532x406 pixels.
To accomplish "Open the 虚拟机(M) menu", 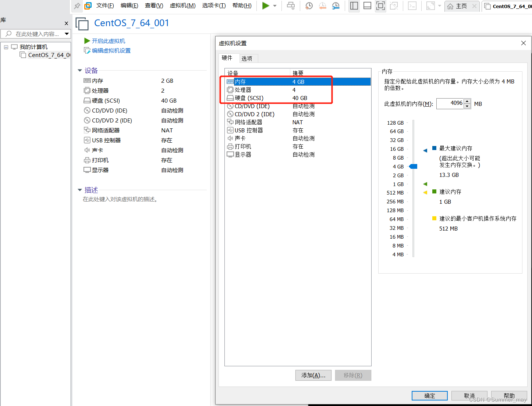I will point(183,6).
